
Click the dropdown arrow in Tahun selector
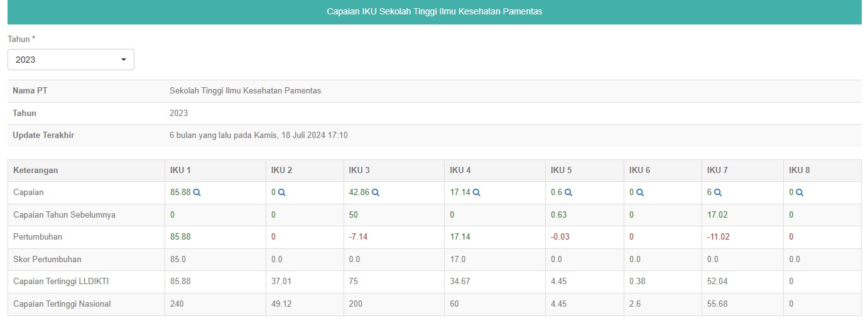pos(123,60)
